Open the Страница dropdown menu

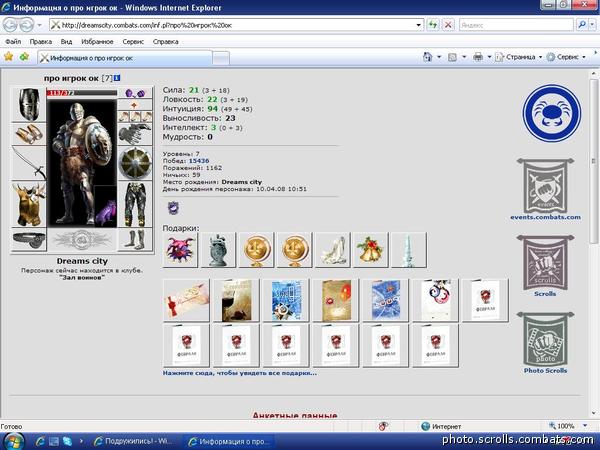tap(519, 57)
